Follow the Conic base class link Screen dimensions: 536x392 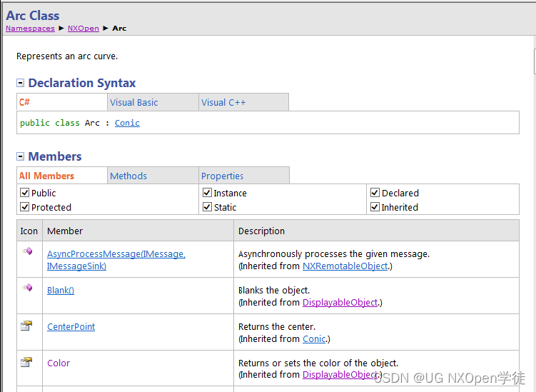tap(127, 123)
